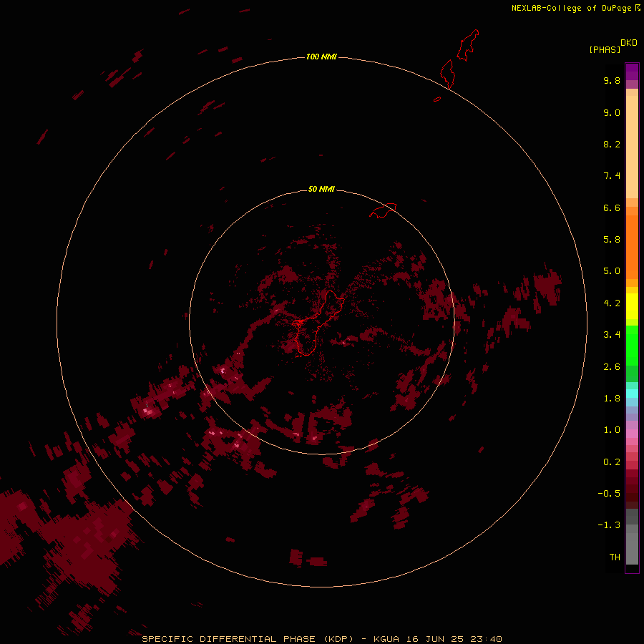
Task: Click the 5.0 value on the color scale
Action: coord(612,271)
